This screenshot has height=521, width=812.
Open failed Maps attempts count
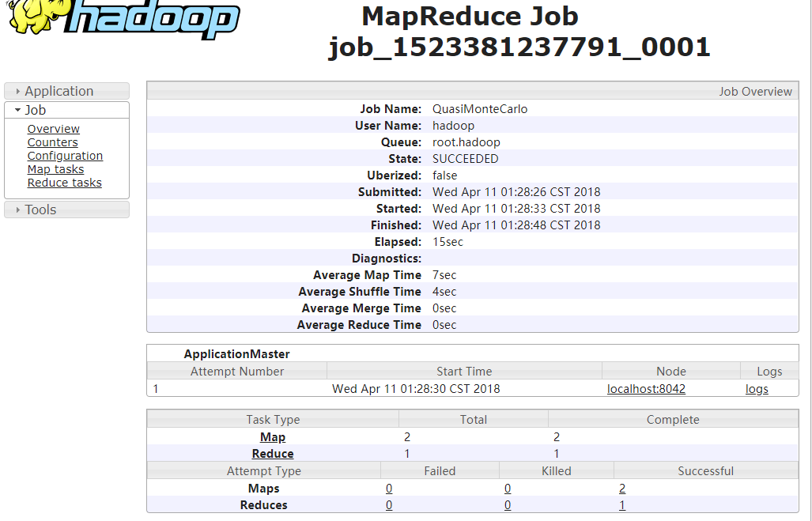(x=389, y=489)
